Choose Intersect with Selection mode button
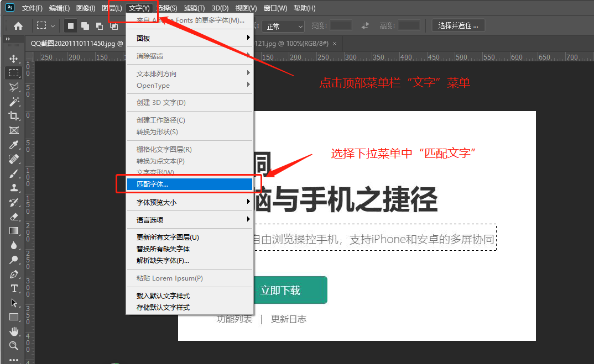This screenshot has height=364, width=594. click(113, 26)
